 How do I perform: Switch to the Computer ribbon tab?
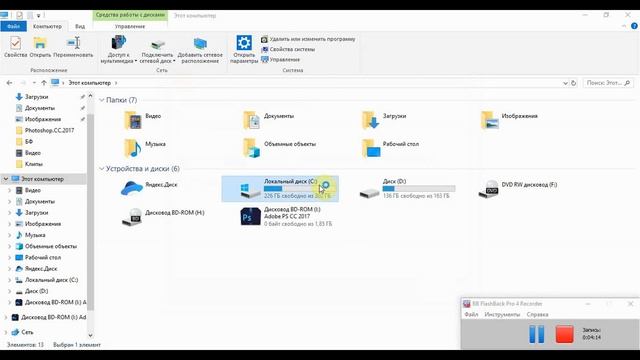click(47, 27)
